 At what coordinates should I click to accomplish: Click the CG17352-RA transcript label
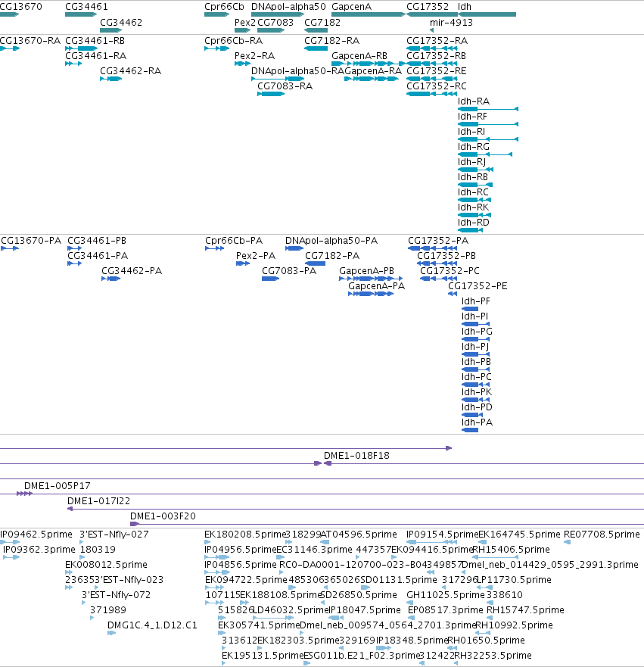coord(437,41)
